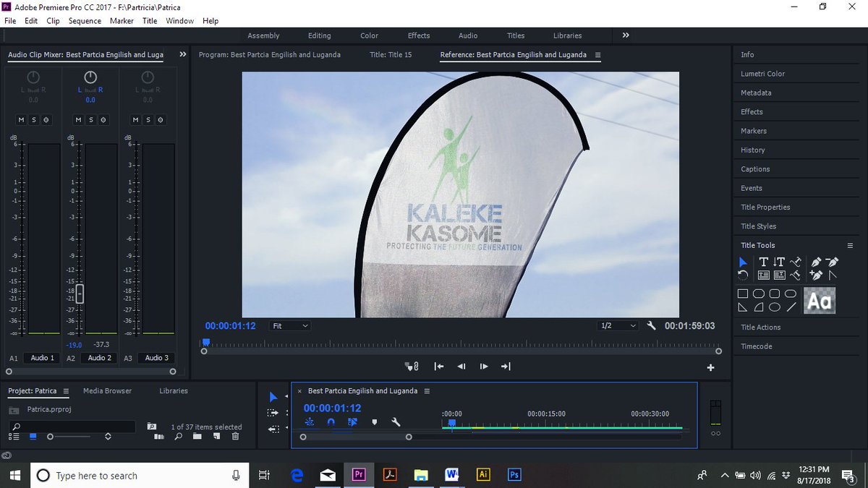This screenshot has height=488, width=868.
Task: Select the Convert Anchor Point tool
Action: (833, 275)
